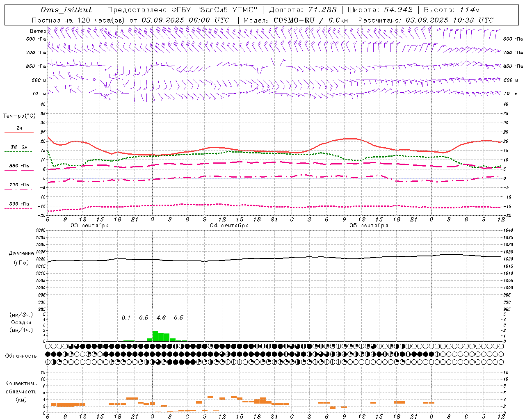Image resolution: width=525 pixels, height=420 pixels.
Task: Click the tallest green precipitation bar
Action: pyautogui.click(x=155, y=336)
